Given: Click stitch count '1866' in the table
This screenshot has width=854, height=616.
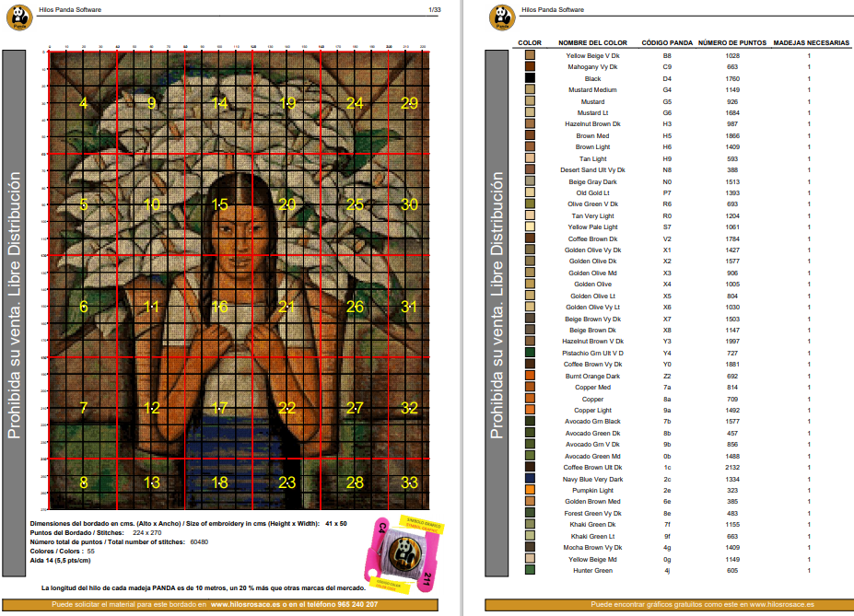Looking at the screenshot, I should (732, 135).
